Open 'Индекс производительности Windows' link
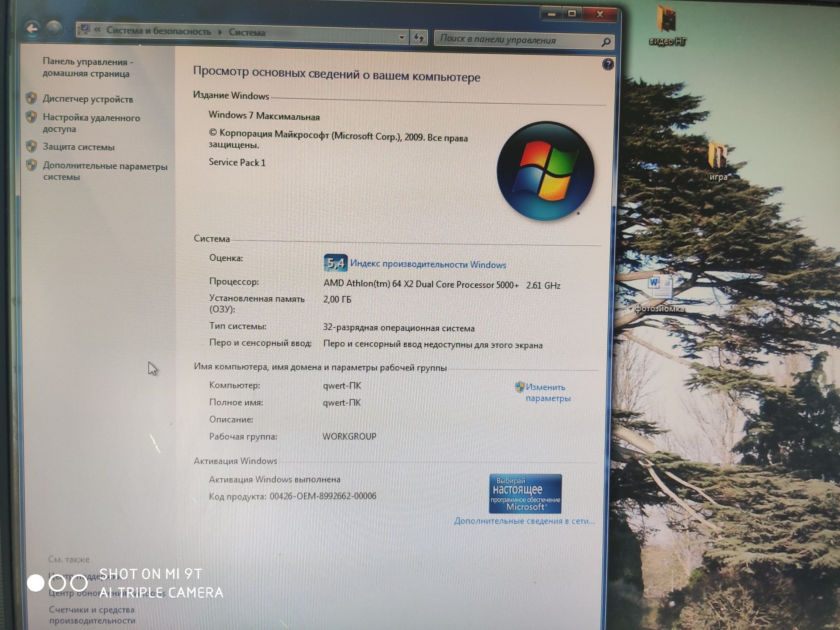The width and height of the screenshot is (840, 630). point(428,265)
